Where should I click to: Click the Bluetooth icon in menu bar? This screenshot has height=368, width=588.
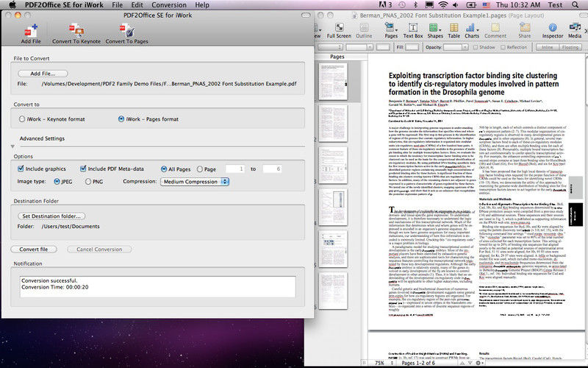415,5
